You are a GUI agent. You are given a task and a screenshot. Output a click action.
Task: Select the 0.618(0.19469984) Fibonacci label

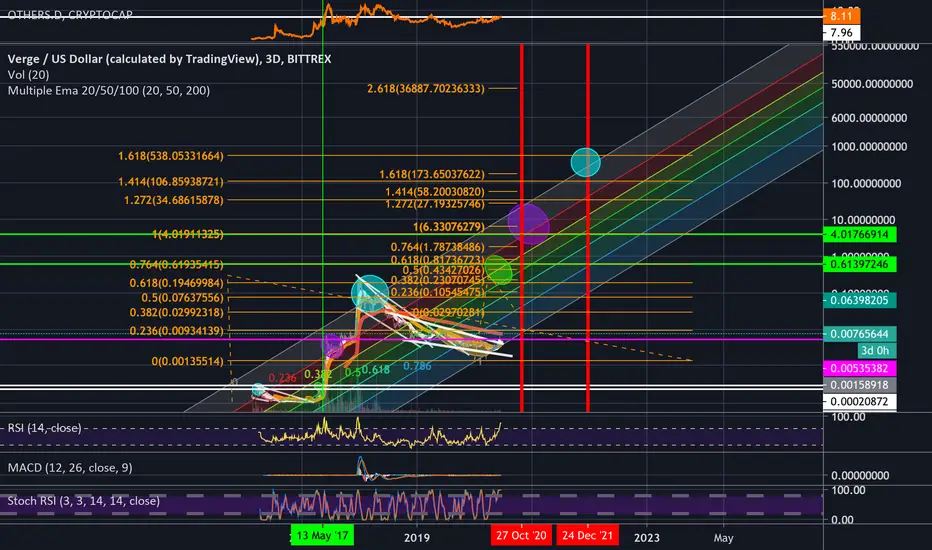pos(177,283)
